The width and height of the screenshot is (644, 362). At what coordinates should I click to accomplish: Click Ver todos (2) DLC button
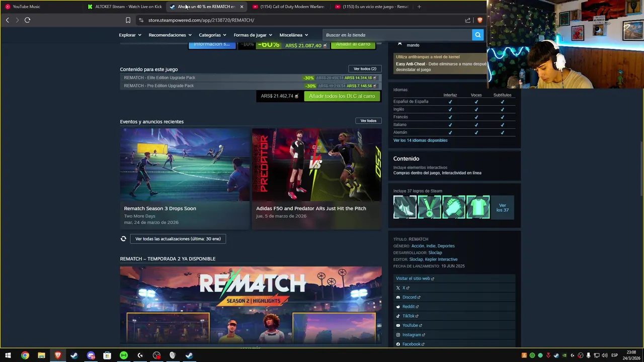pos(365,69)
